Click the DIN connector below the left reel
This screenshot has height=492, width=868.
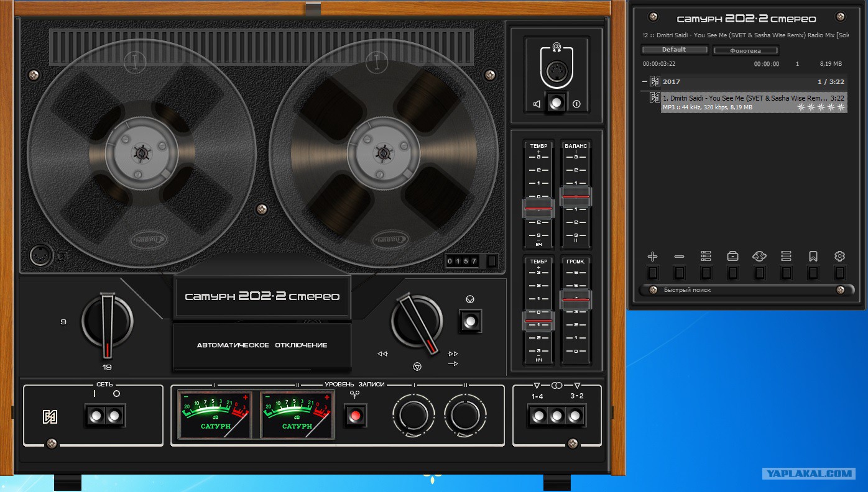[41, 255]
